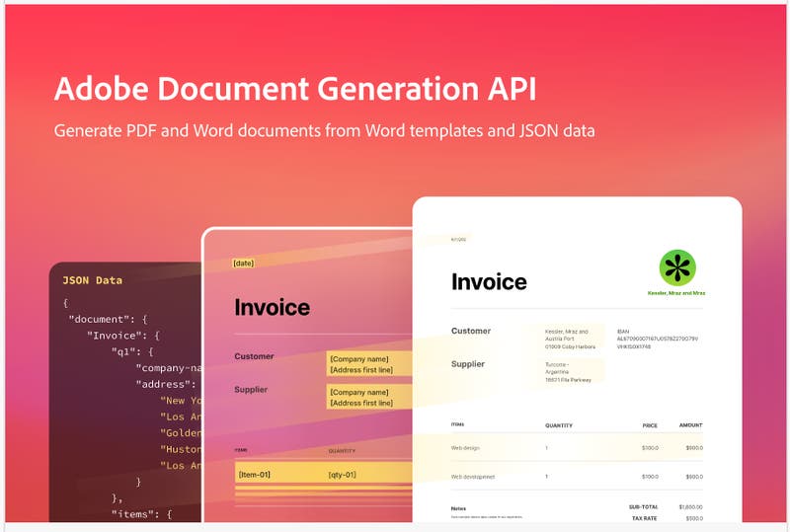Click the "items": { line in JSON
790x532 pixels.
pyautogui.click(x=141, y=514)
